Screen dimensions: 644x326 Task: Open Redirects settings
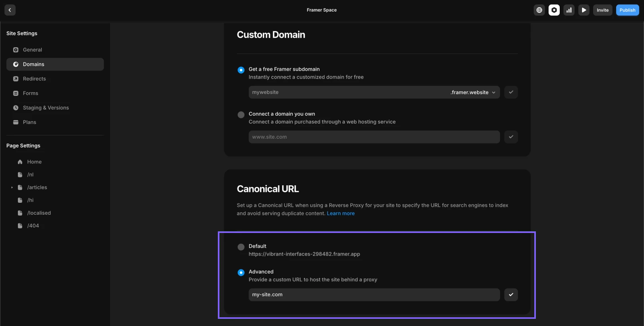(x=55, y=79)
